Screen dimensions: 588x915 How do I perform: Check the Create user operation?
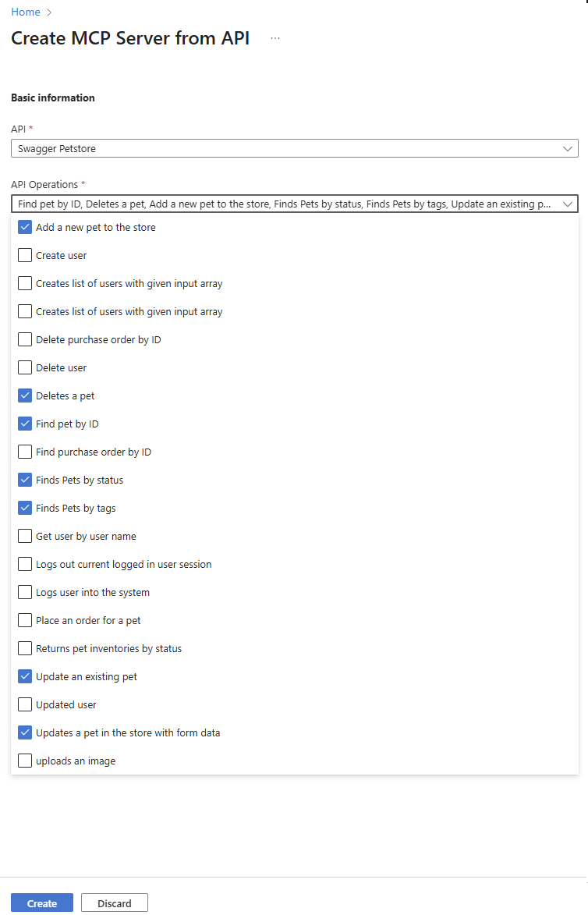(24, 256)
